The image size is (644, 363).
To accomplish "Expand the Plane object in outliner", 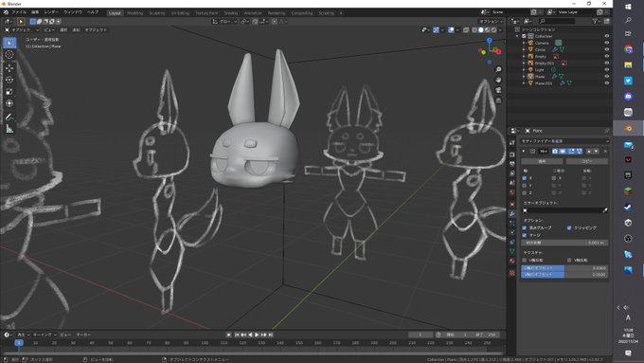I will click(x=524, y=77).
